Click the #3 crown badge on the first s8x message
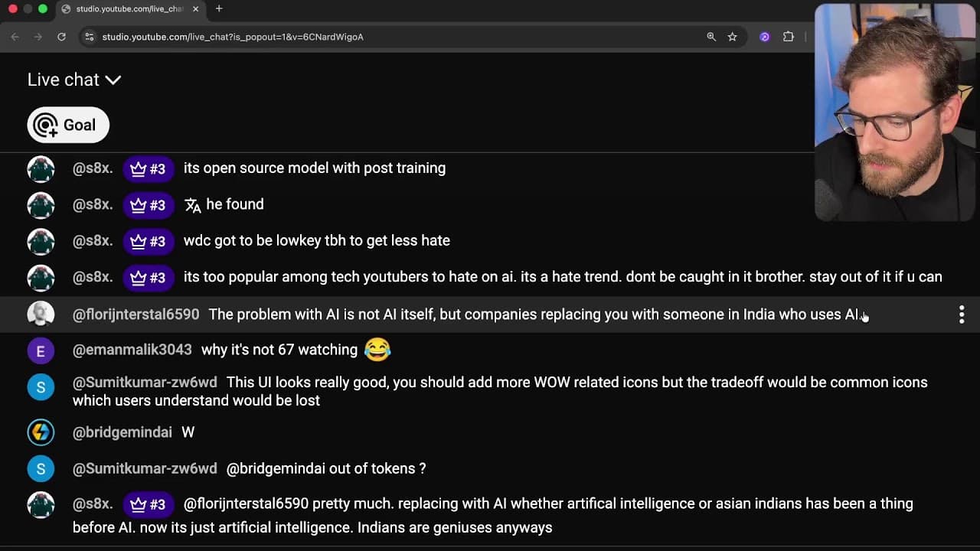The width and height of the screenshot is (980, 551). coord(149,169)
